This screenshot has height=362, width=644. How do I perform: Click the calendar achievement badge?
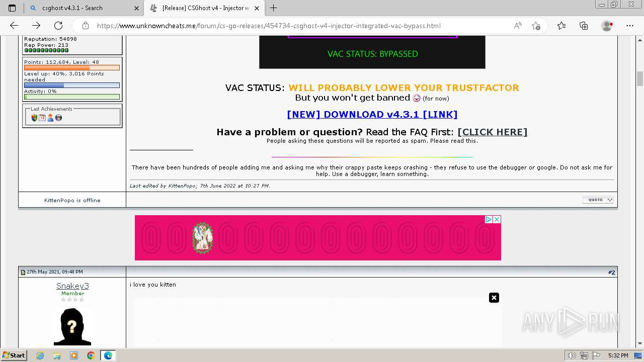(42, 118)
